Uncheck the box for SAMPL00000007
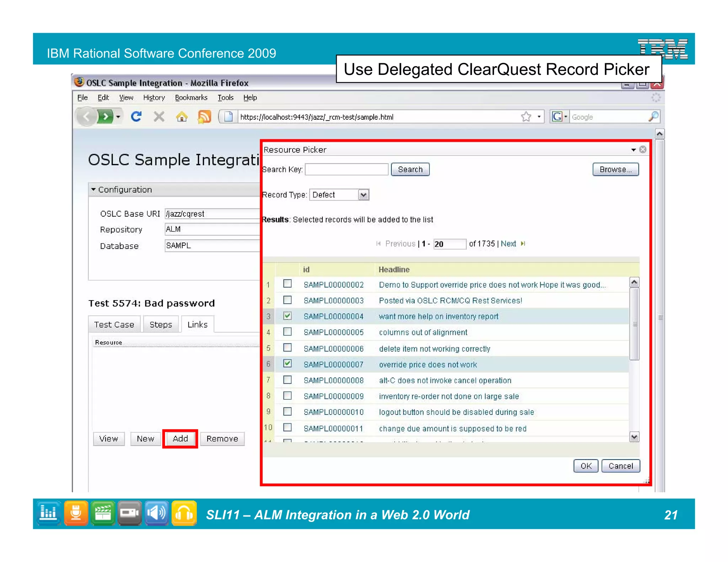The height and width of the screenshot is (562, 728). point(287,363)
